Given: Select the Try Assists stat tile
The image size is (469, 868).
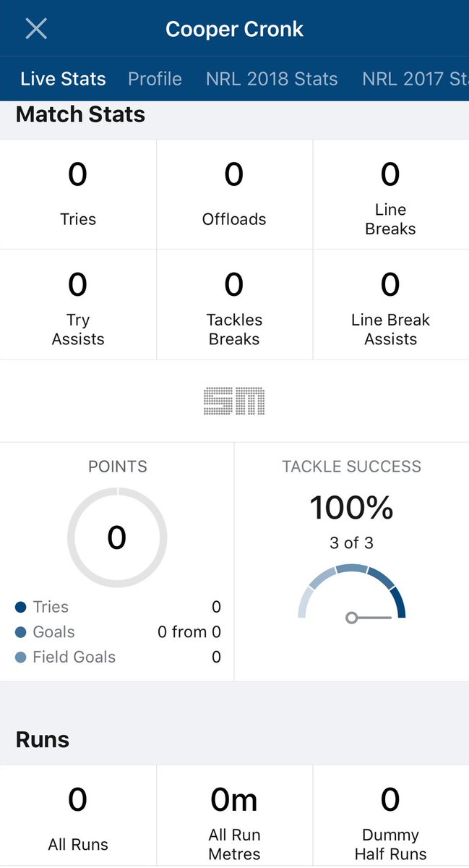Looking at the screenshot, I should click(78, 305).
